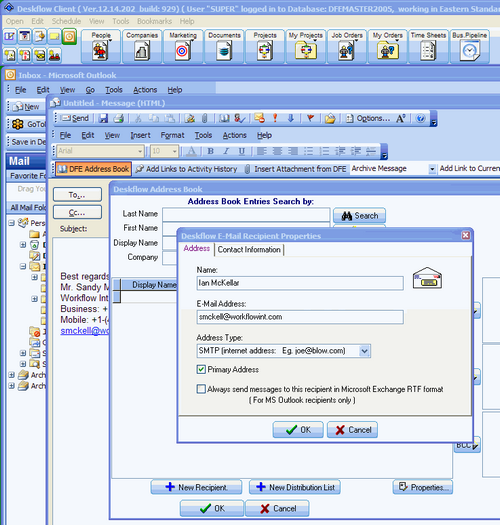Click the orange Outlook icon in Deskflow toolbar
The width and height of the screenshot is (500, 525).
coord(69,36)
